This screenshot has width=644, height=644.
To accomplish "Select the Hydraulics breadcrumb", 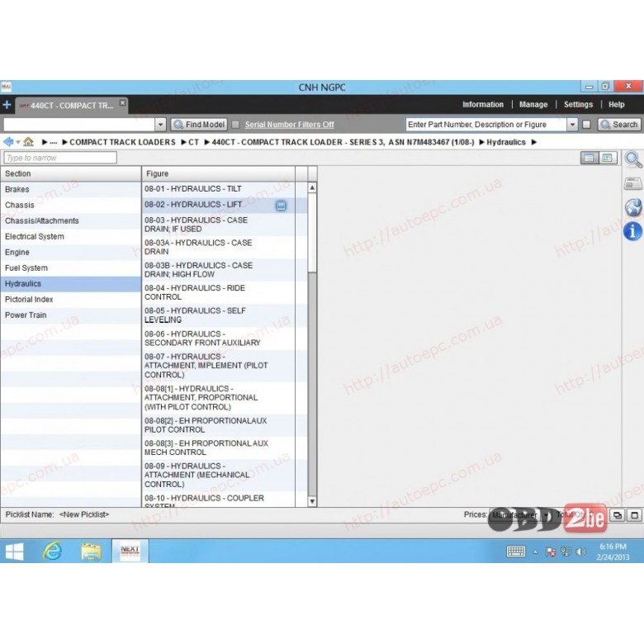I will (x=505, y=142).
